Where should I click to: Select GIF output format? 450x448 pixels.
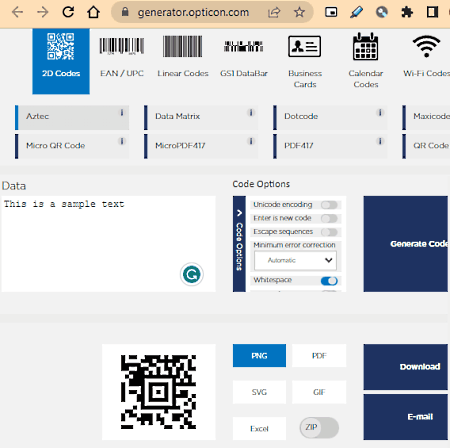pyautogui.click(x=319, y=392)
